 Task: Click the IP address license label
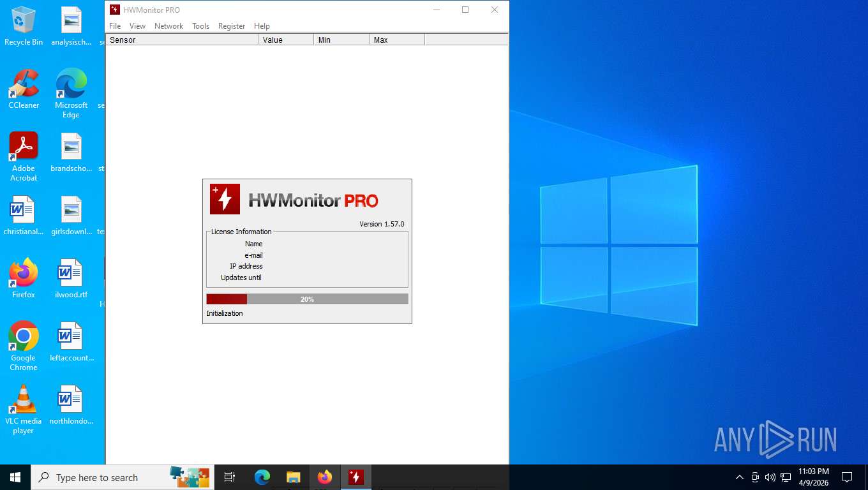click(x=246, y=266)
